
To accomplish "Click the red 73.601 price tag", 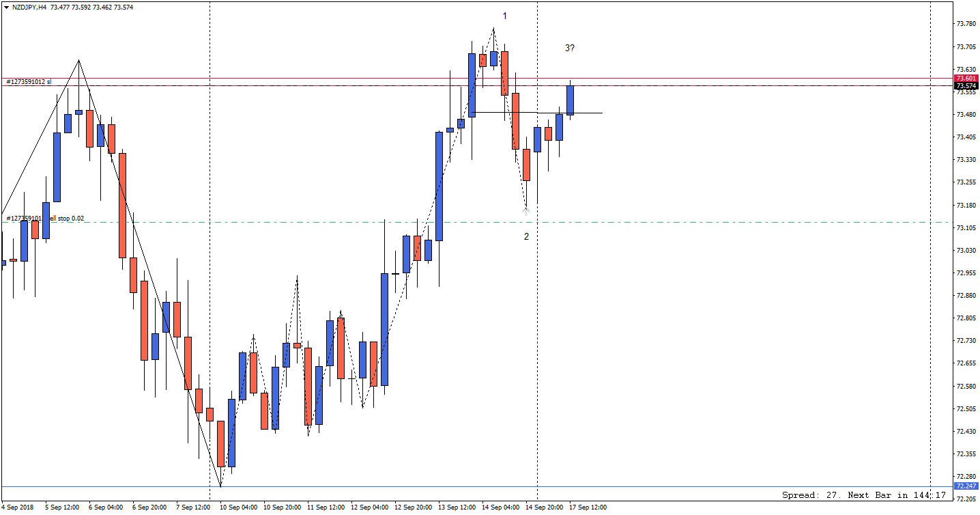I will (x=966, y=79).
